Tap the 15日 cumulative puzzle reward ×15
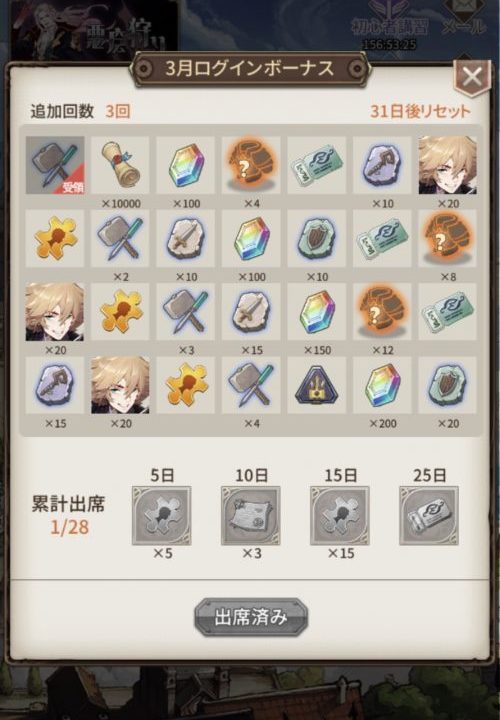Screen dimensions: 500x720 [340, 516]
